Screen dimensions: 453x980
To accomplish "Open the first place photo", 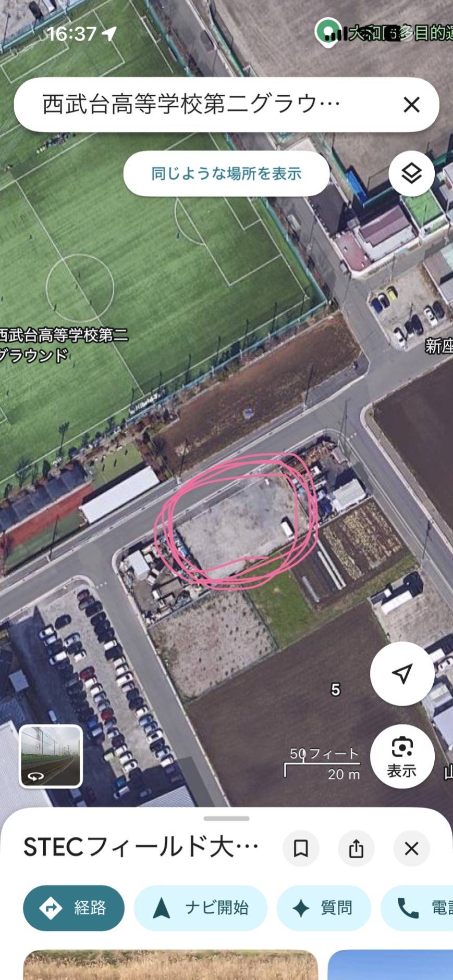I will click(x=170, y=965).
